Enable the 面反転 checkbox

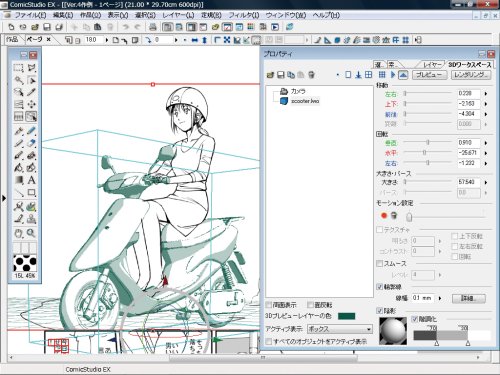coord(310,305)
